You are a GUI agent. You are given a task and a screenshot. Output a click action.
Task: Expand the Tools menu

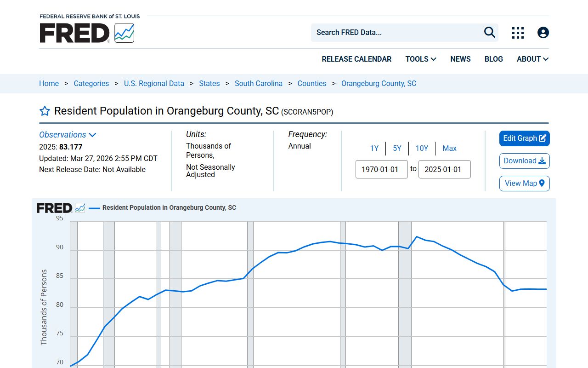[x=421, y=59]
